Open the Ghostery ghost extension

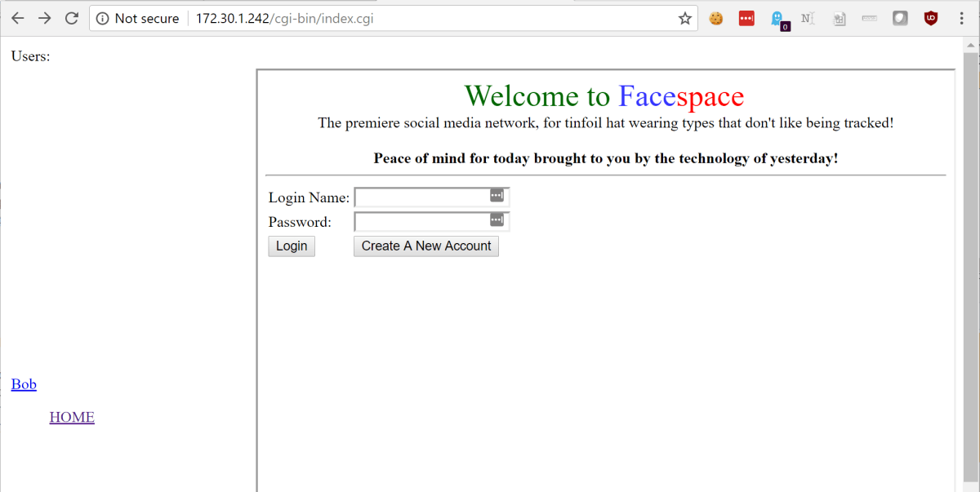[777, 19]
